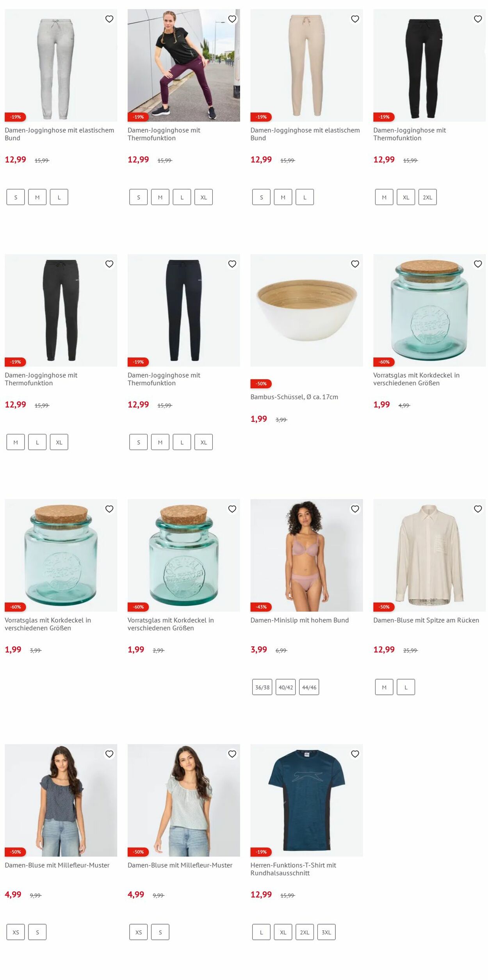This screenshot has width=488, height=980.
Task: Add beige jogging pants to wishlist
Action: (355, 19)
